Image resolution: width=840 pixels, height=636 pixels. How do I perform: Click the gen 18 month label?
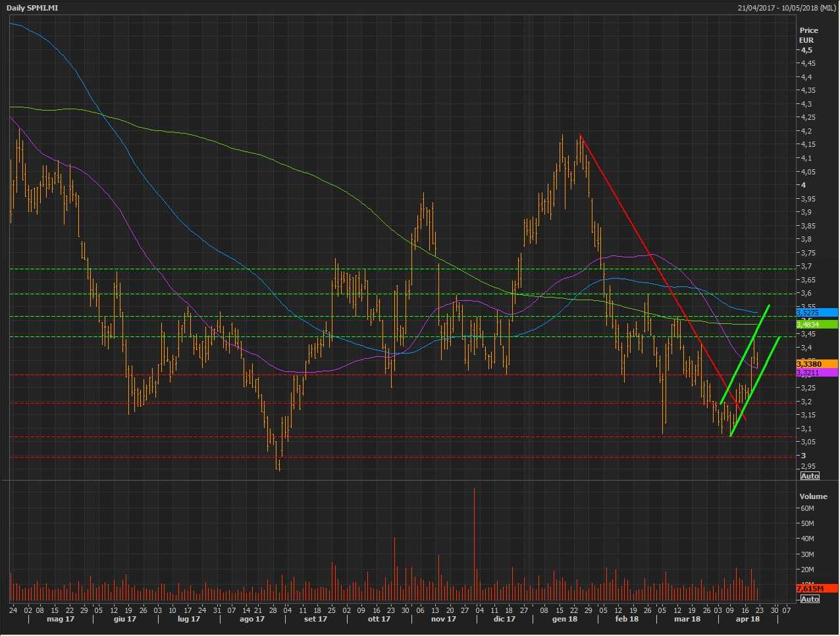(x=565, y=619)
